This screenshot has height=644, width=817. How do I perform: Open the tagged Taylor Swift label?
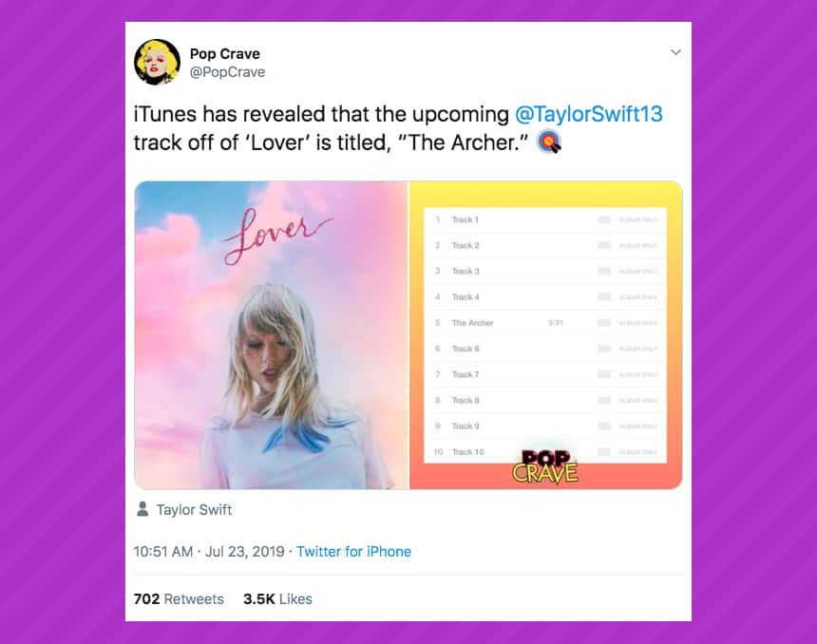[194, 509]
